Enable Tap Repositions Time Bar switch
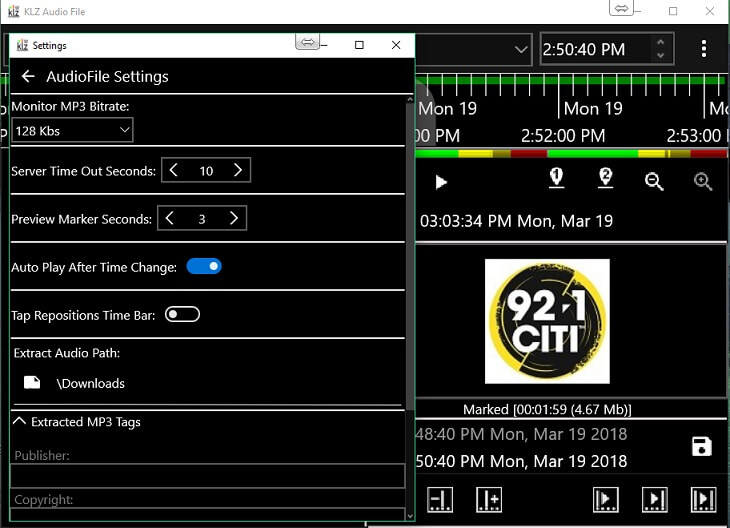Screen dimensions: 730x528 182,314
